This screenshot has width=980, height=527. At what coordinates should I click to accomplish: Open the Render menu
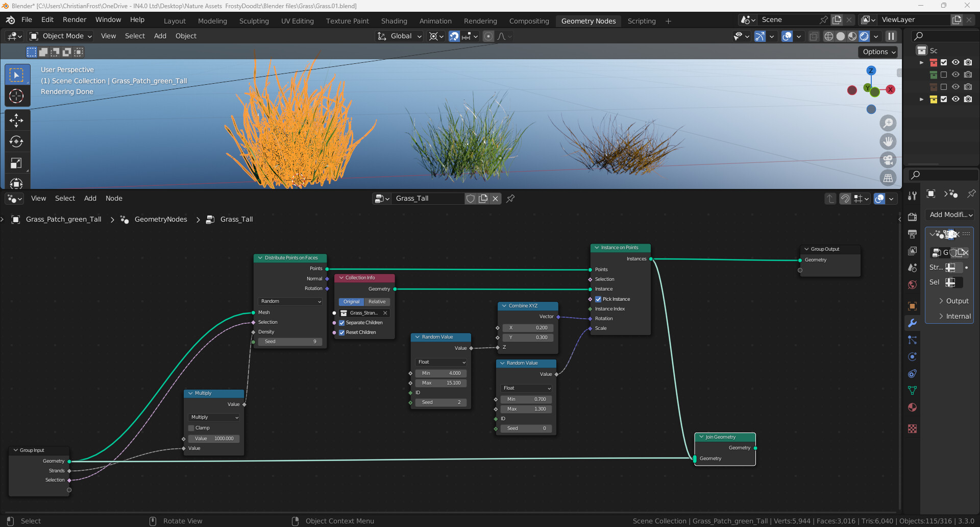[x=75, y=20]
